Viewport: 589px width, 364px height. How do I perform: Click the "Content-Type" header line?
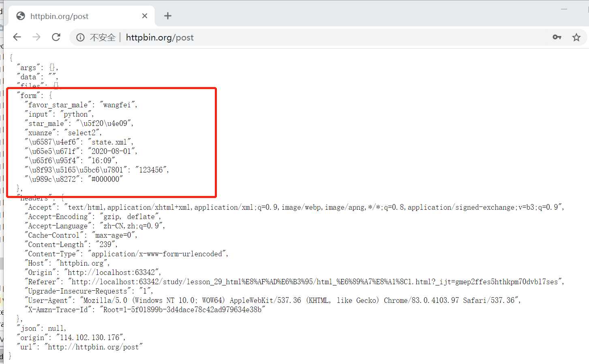pos(126,254)
